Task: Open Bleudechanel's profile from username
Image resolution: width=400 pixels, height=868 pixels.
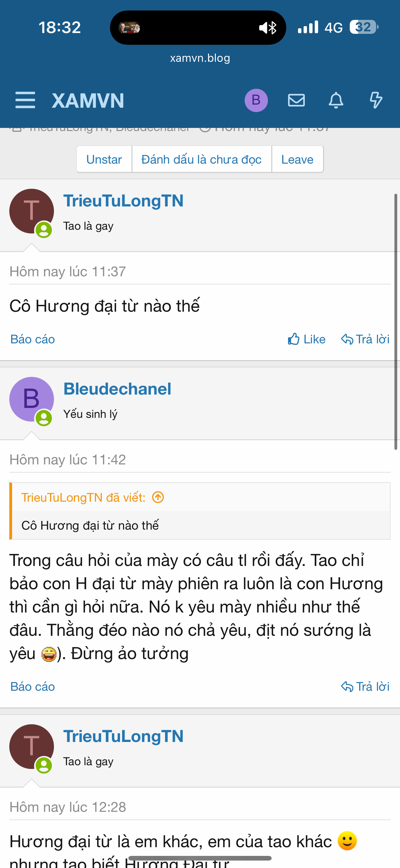Action: pos(117,389)
